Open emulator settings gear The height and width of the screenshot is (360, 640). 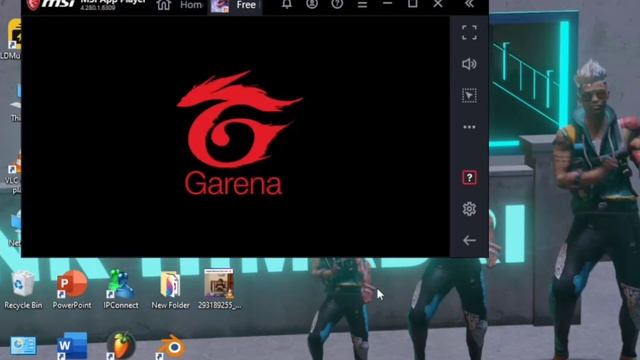point(469,209)
